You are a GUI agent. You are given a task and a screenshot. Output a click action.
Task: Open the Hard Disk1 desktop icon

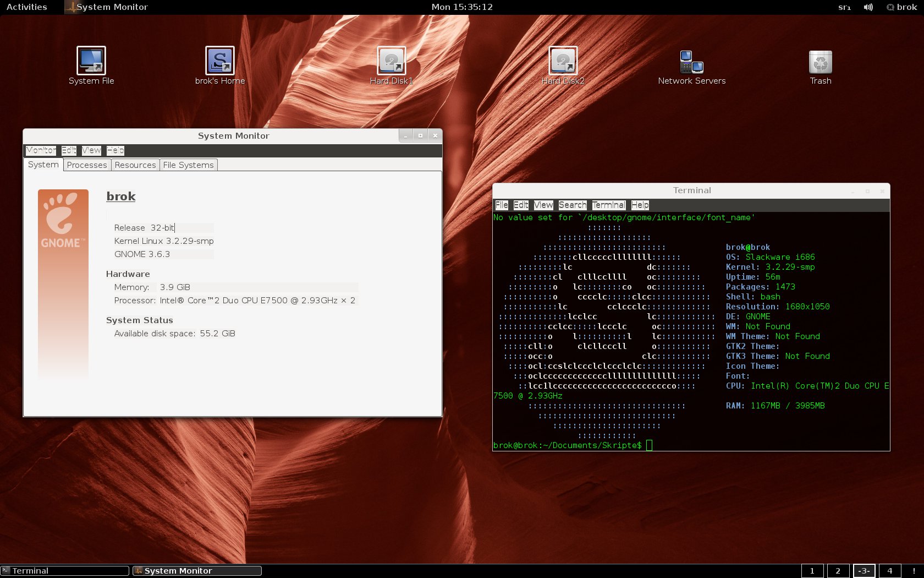tap(392, 61)
